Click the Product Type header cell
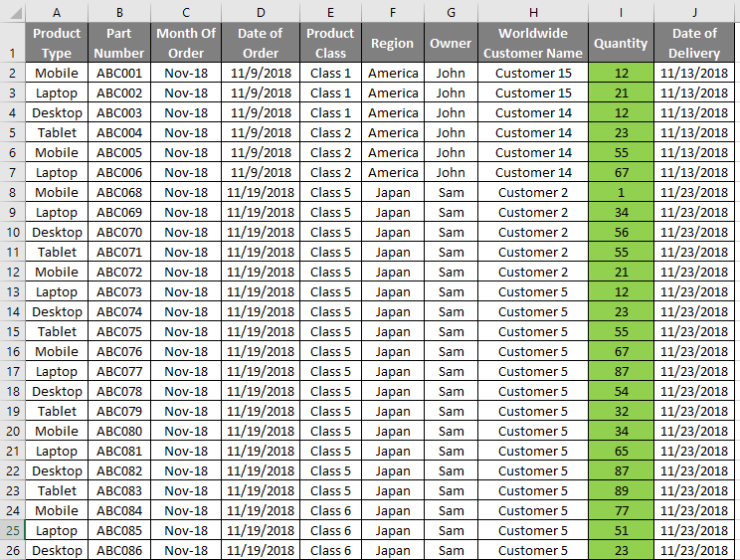740x560 pixels. (x=57, y=43)
